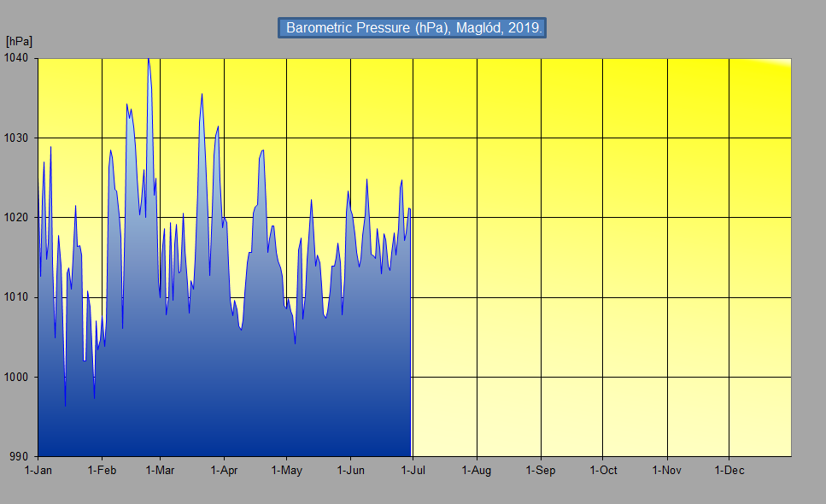Image resolution: width=826 pixels, height=504 pixels.
Task: Select the 1-Aug axis label
Action: 477,470
